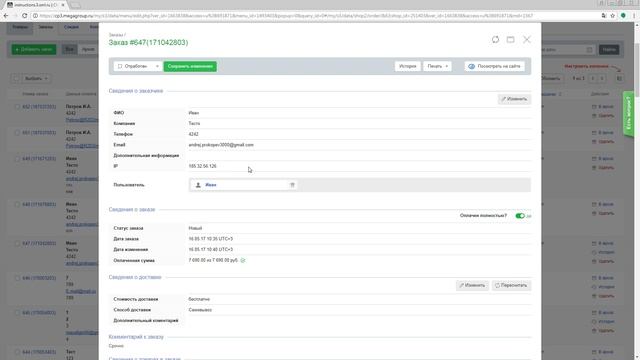Click the date search field in the background

coord(567,49)
